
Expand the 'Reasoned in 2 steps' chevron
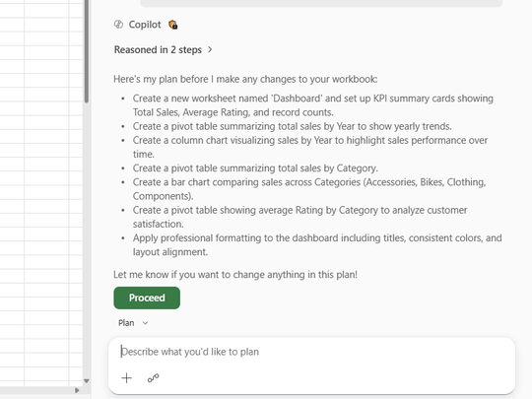pos(211,50)
